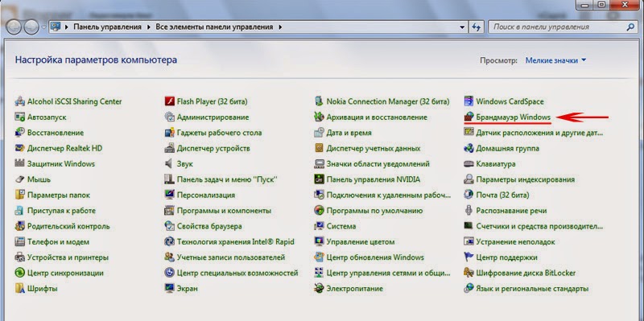Click the search magnifier icon
Viewport: 644px width, 321px height.
630,27
